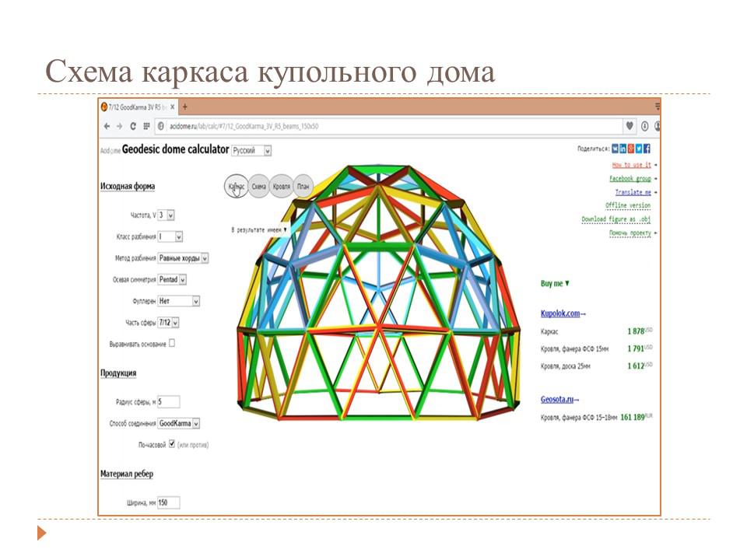This screenshot has width=747, height=560.
Task: Open a new browser tab with plus
Action: tap(185, 107)
